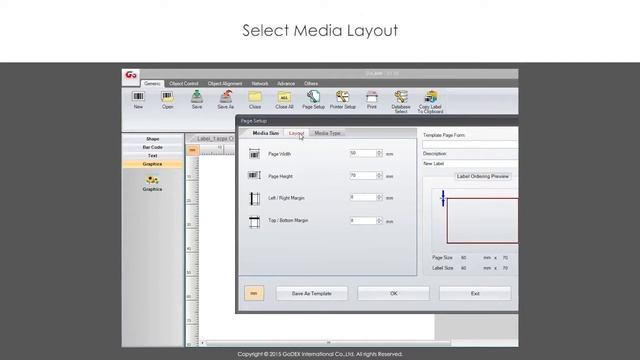Switch to the Layout tab
640x360 pixels.
tap(296, 133)
